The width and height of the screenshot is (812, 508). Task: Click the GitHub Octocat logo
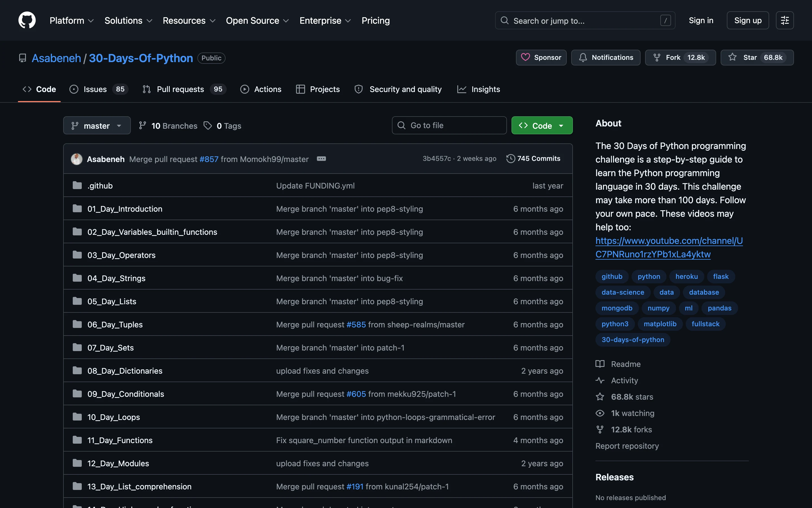point(27,20)
